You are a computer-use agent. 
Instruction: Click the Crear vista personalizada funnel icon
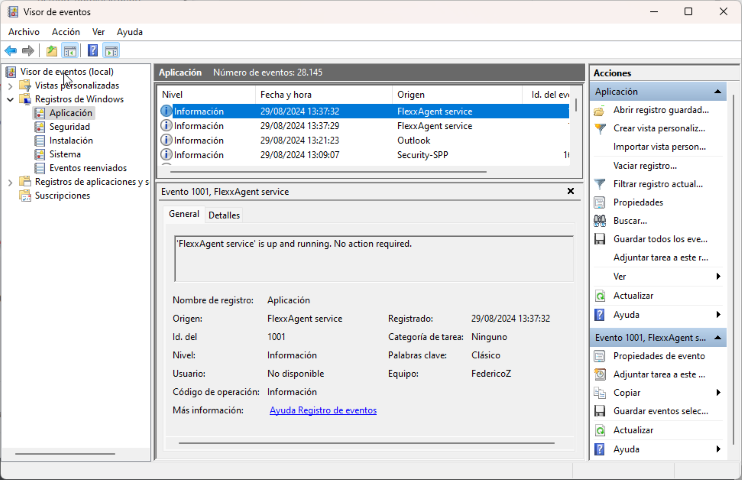(x=600, y=129)
